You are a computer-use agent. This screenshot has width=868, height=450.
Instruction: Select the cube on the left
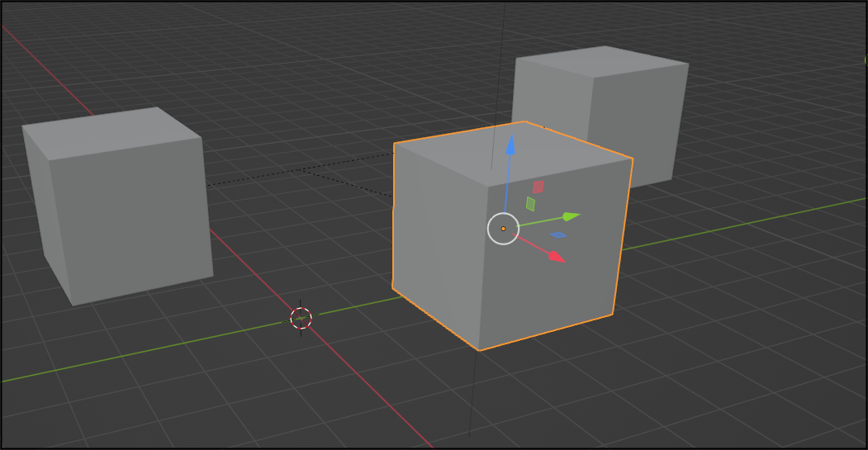click(x=119, y=206)
